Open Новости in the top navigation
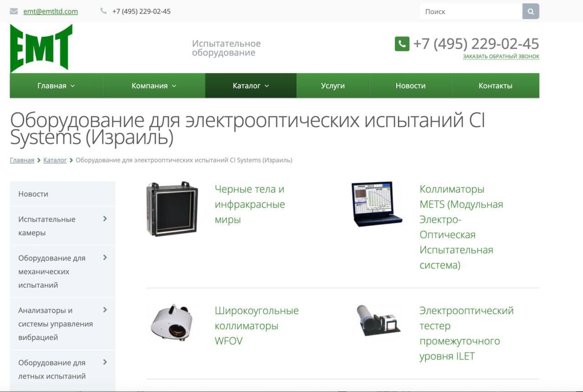Viewport: 583px width, 392px height. (410, 86)
